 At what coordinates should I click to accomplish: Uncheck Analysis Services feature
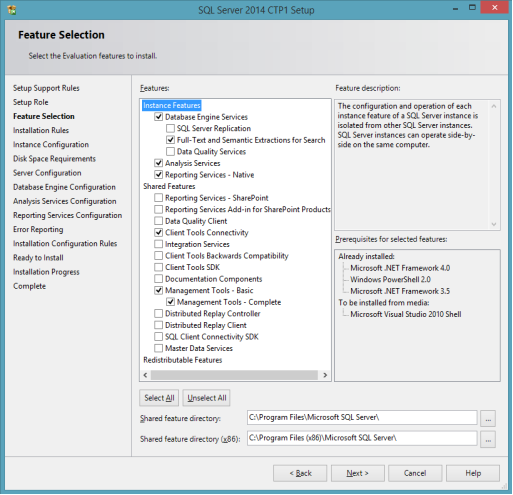coord(159,163)
